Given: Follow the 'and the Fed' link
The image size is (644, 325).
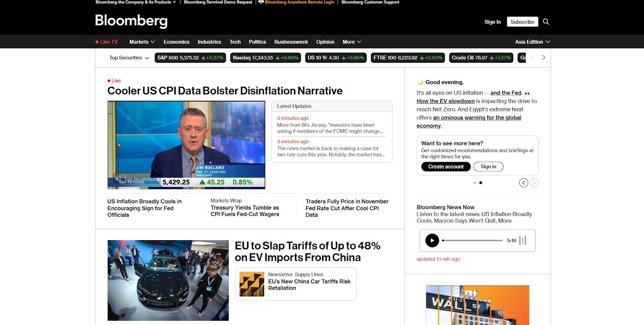Looking at the screenshot, I should [x=506, y=93].
